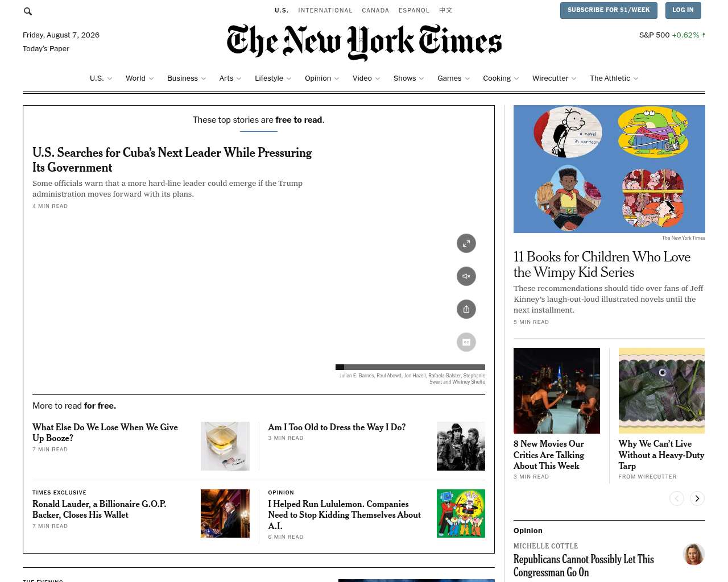728x582 pixels.
Task: Open The Athletic section menu
Action: pos(614,78)
